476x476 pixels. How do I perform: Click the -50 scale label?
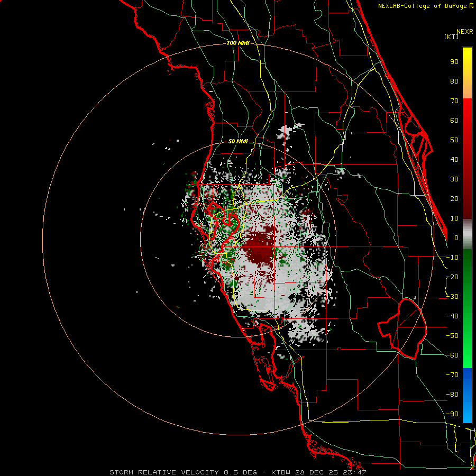pyautogui.click(x=452, y=336)
